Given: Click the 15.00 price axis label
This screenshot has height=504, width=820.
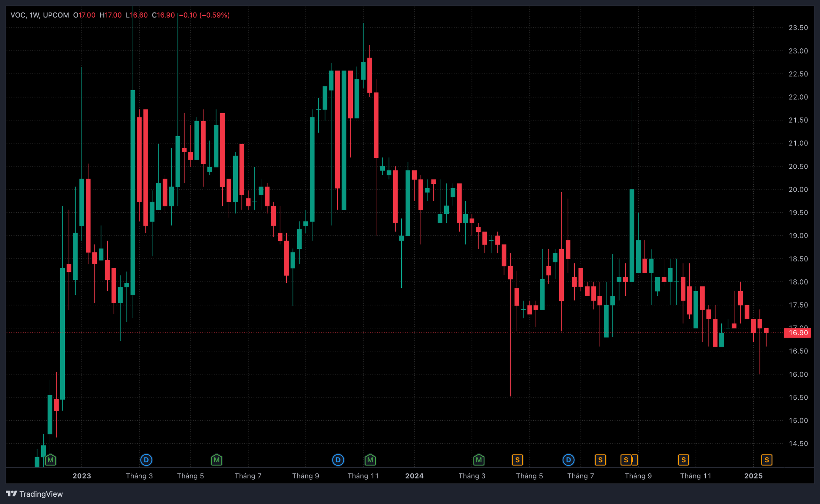Looking at the screenshot, I should pos(798,420).
